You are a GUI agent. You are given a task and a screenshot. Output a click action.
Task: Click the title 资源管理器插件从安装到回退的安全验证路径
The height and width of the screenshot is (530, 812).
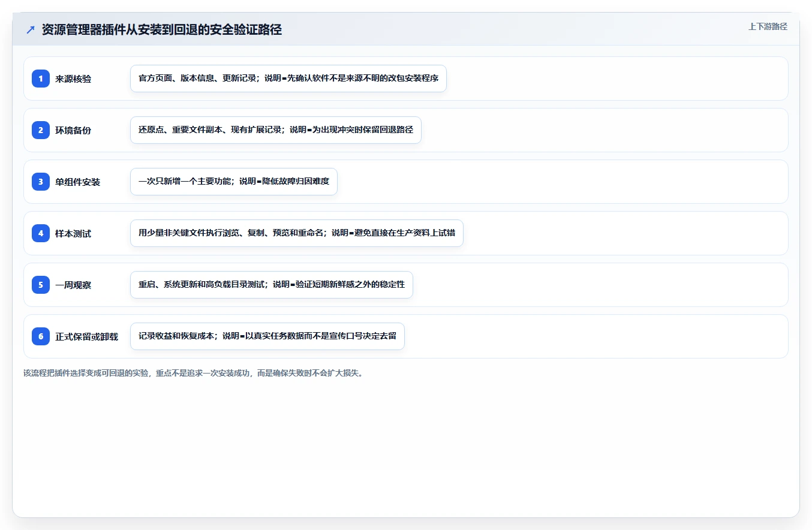coord(162,30)
